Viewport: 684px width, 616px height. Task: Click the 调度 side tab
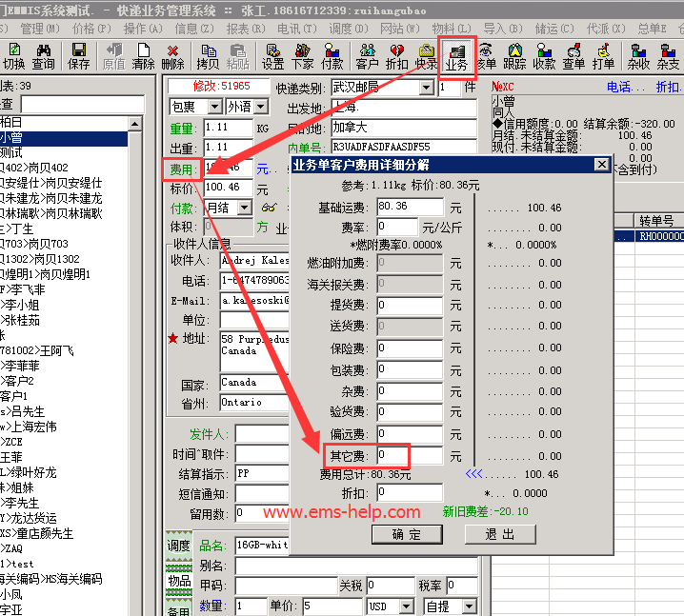click(x=179, y=546)
